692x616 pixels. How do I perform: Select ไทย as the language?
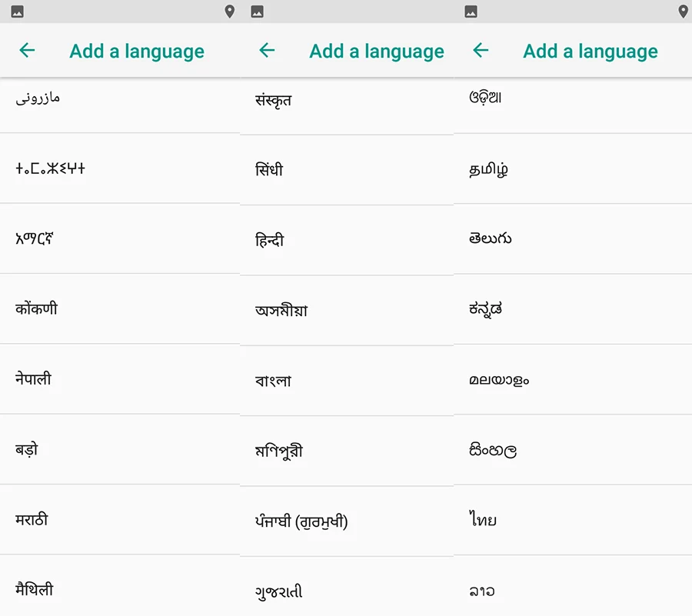pyautogui.click(x=573, y=519)
